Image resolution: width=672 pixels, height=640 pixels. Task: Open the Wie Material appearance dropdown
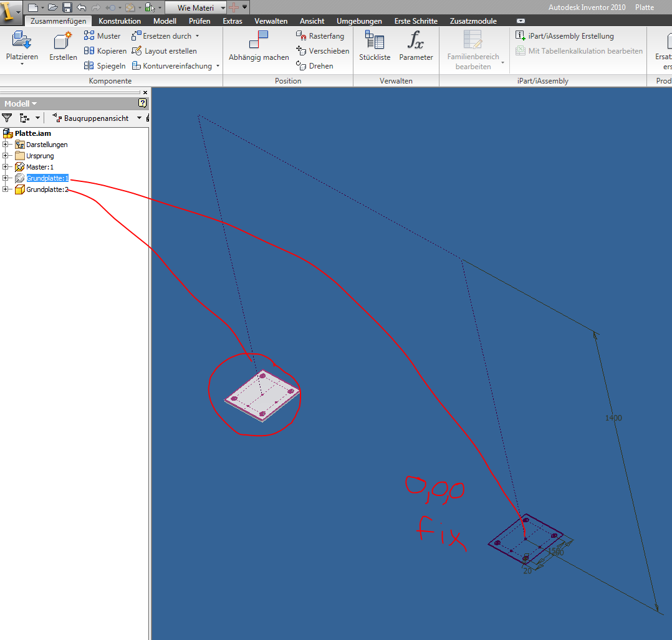[223, 7]
